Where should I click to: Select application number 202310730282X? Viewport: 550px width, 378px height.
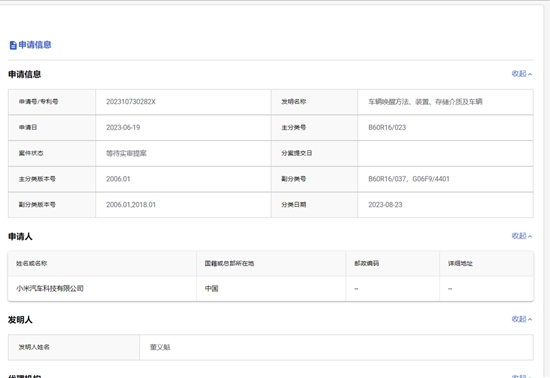(x=131, y=102)
